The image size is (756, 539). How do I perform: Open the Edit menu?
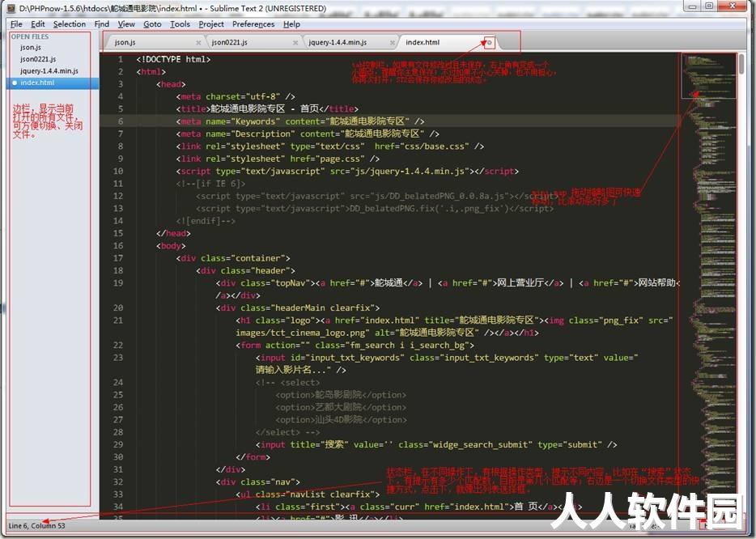pos(37,24)
